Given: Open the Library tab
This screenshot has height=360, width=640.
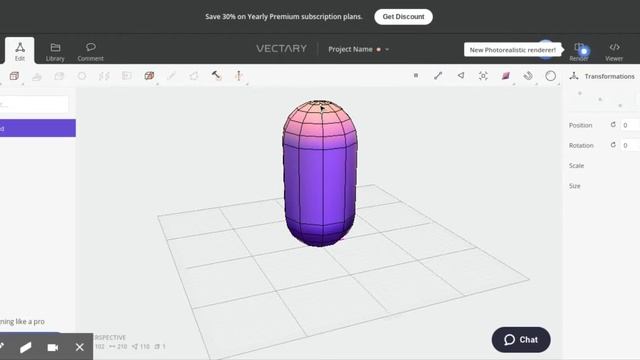Looking at the screenshot, I should (x=55, y=52).
